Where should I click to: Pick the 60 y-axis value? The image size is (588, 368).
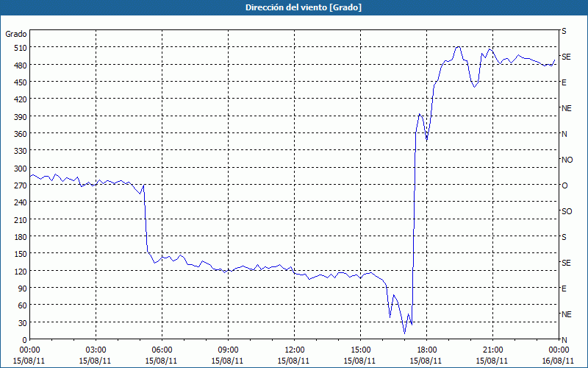(23, 305)
